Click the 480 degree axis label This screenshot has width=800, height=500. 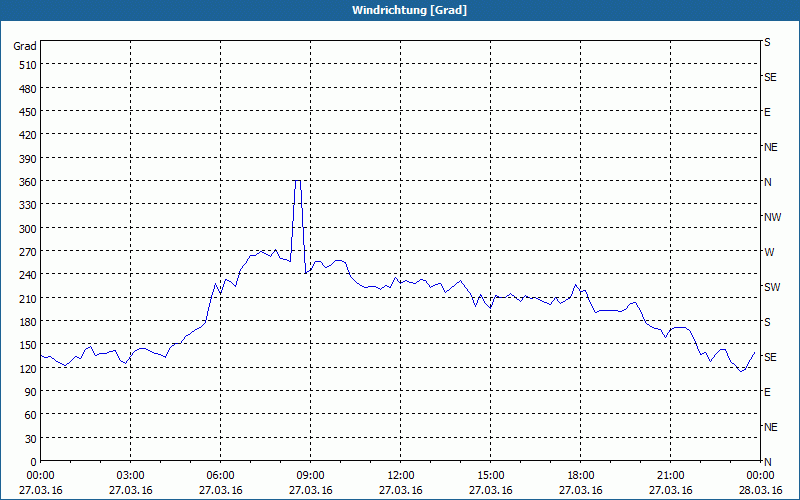tap(29, 89)
